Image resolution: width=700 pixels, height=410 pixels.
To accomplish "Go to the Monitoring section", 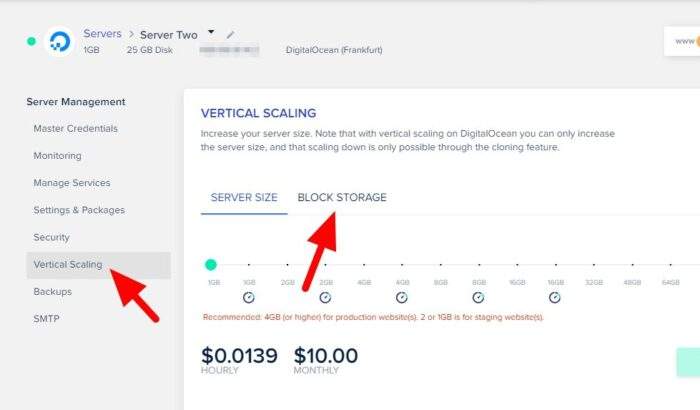I will pos(57,156).
